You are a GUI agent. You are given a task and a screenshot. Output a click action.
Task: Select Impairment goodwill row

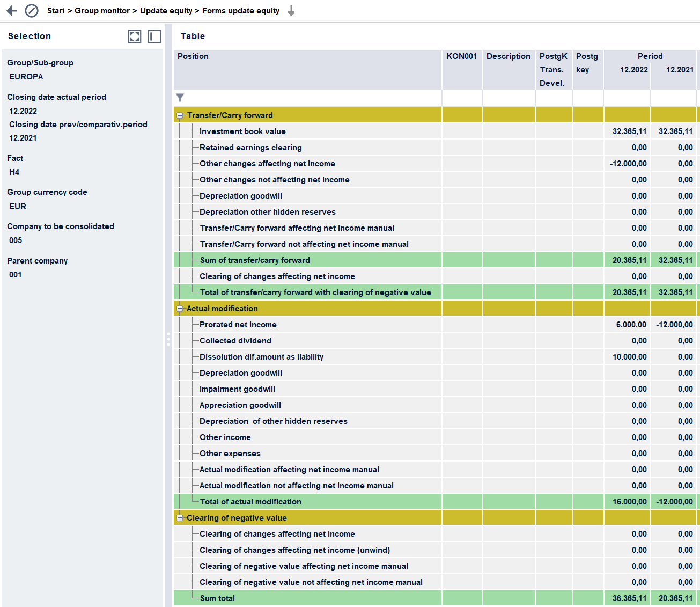[437, 389]
